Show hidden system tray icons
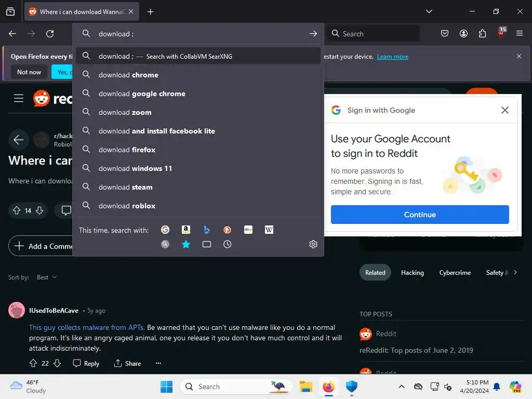This screenshot has height=399, width=532. click(402, 387)
